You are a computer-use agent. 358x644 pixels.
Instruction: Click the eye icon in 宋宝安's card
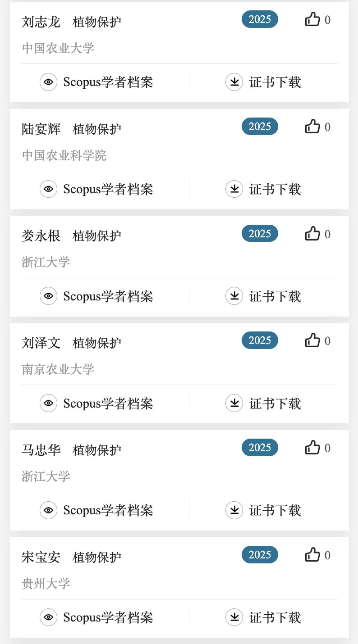point(48,617)
